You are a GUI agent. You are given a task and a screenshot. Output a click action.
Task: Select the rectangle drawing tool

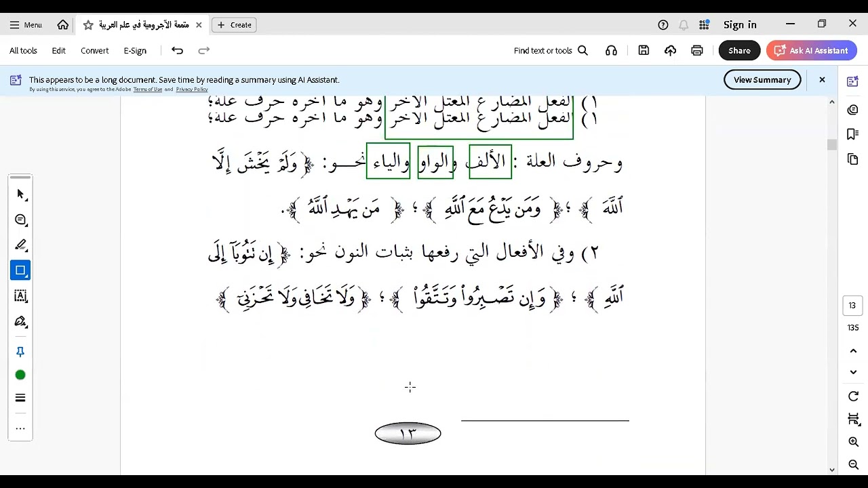[x=20, y=270]
